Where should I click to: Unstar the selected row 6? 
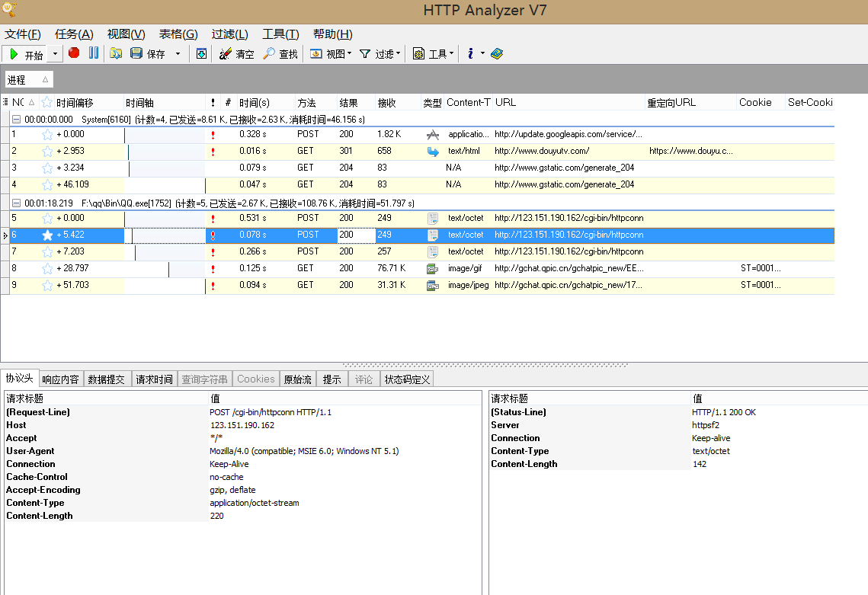coord(47,235)
